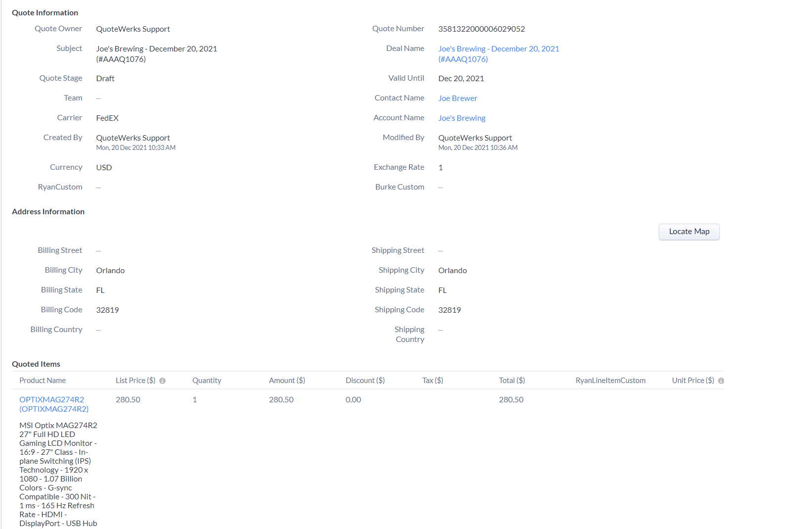
Task: Click the Shipping City value Orlando
Action: pyautogui.click(x=452, y=271)
